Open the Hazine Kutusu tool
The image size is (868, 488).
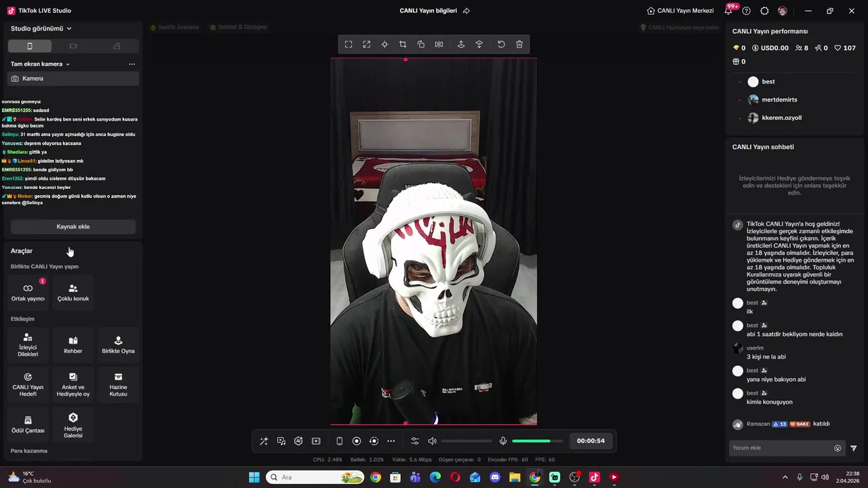118,384
